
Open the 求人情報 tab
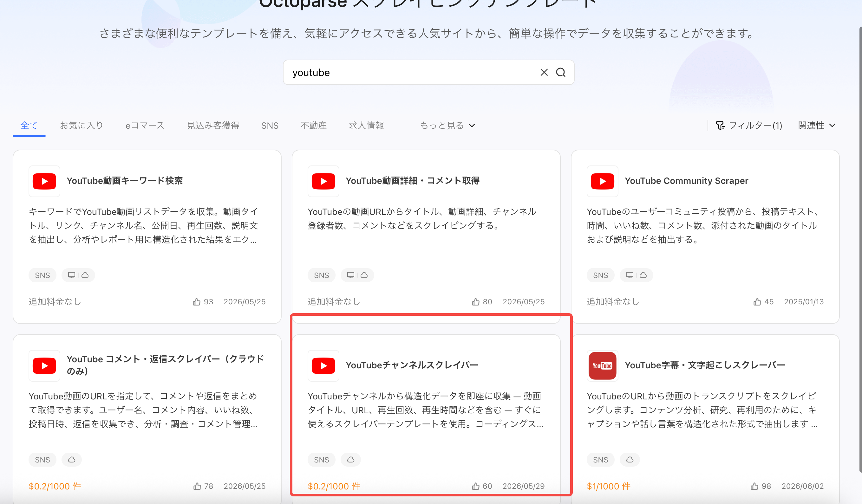click(366, 126)
